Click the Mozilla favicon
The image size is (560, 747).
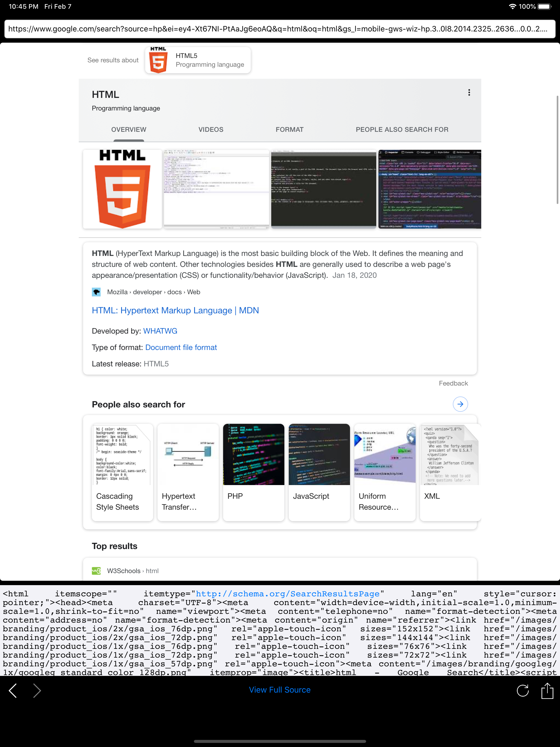point(96,292)
